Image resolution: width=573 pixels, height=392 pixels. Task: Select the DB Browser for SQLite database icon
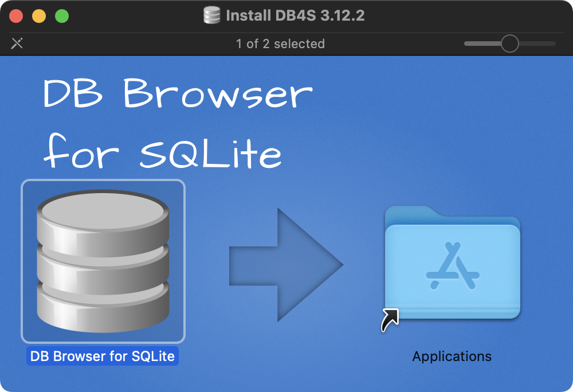(103, 261)
